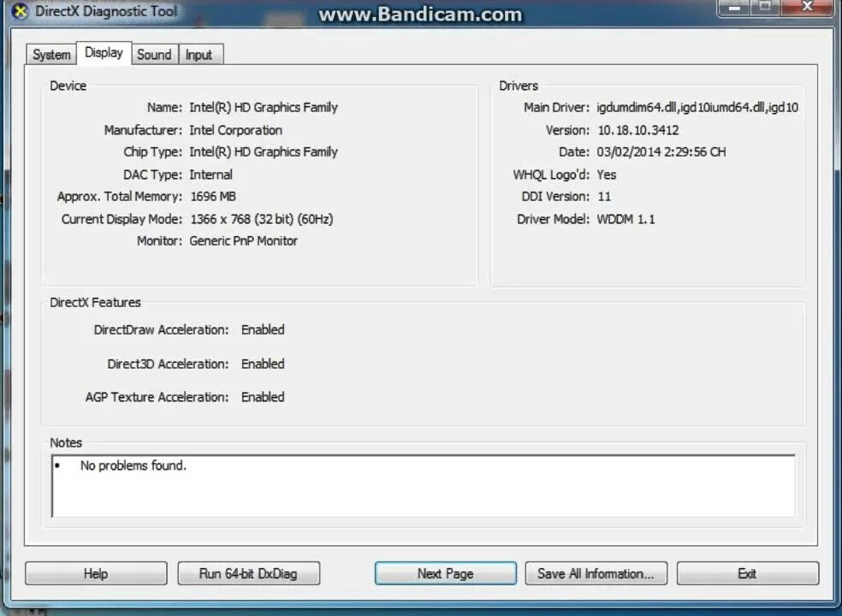Exit the diagnostic tool via Exit button
842x616 pixels.
[x=748, y=573]
